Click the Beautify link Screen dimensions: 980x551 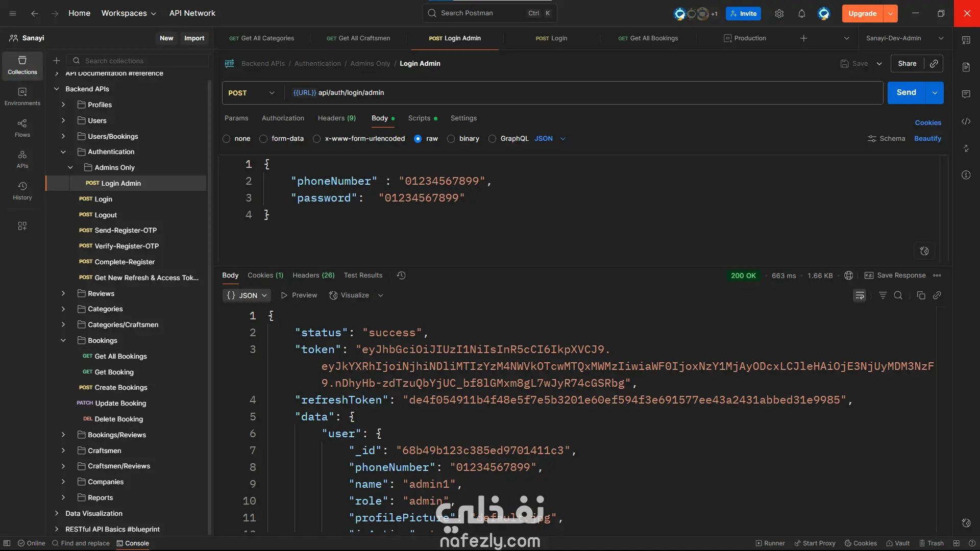click(x=927, y=138)
